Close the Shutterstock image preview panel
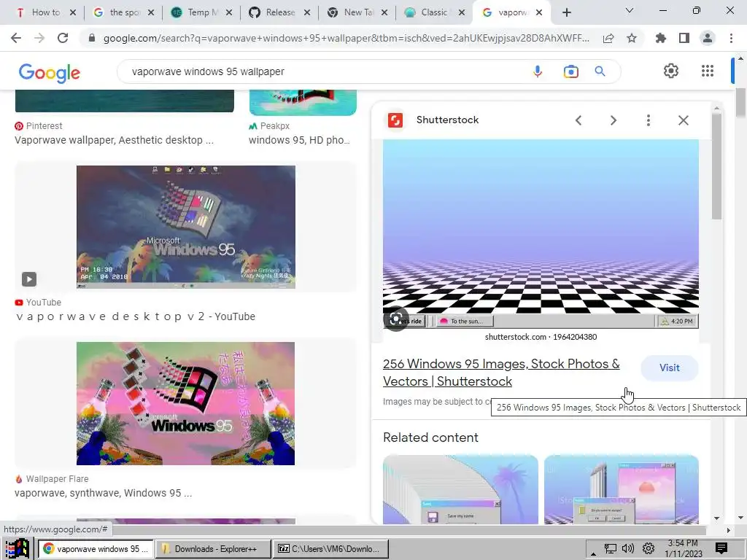Screen dimensions: 747x560 click(x=683, y=120)
